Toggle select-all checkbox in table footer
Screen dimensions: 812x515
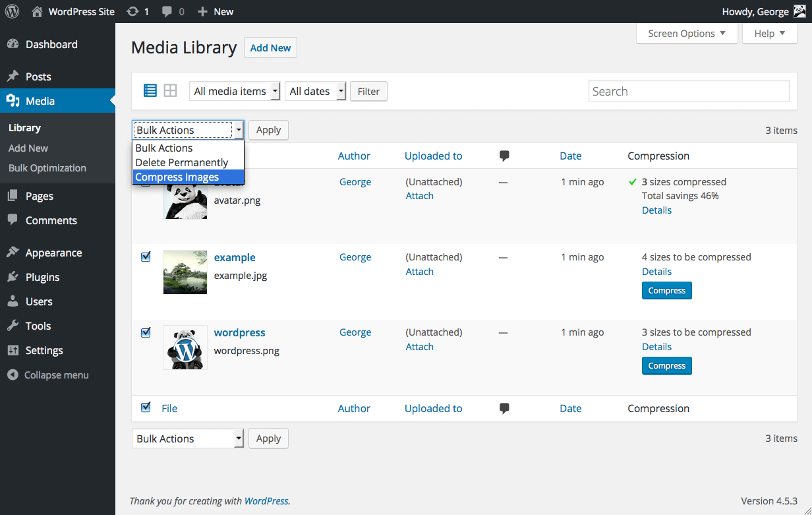tap(146, 408)
